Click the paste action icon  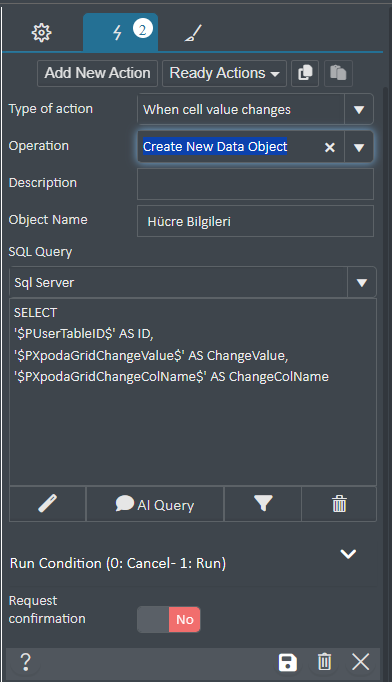click(338, 73)
